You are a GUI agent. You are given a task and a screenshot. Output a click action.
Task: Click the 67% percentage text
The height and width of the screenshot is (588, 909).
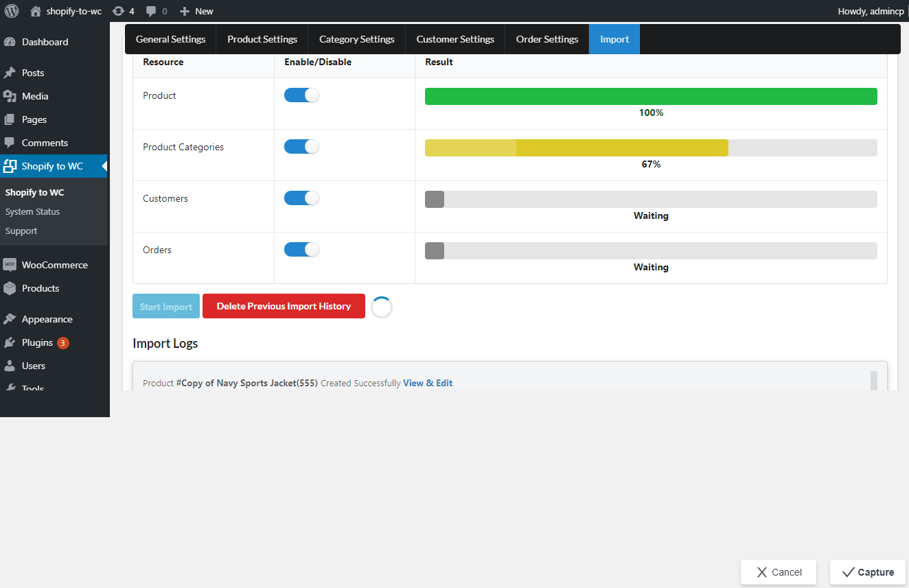point(651,164)
